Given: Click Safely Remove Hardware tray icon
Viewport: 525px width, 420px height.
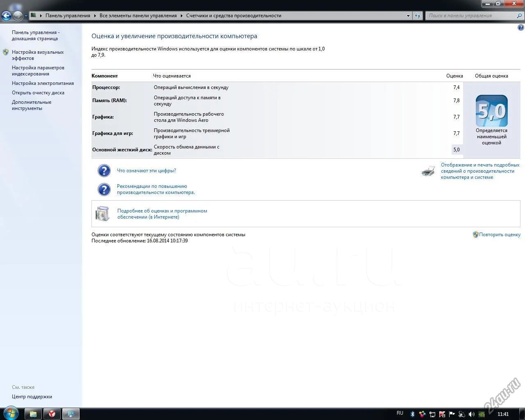Looking at the screenshot, I should (x=462, y=414).
